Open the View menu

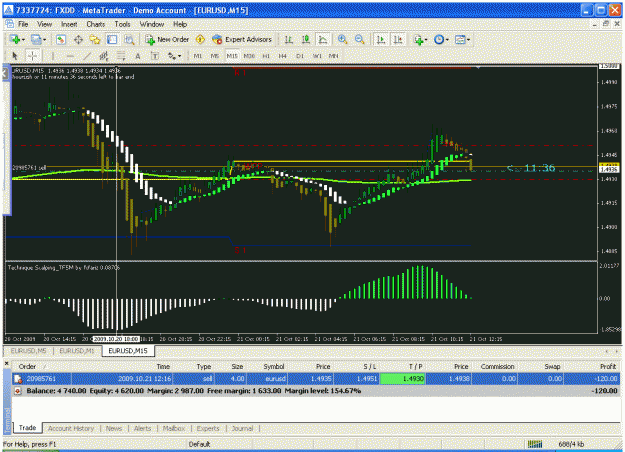tap(45, 24)
